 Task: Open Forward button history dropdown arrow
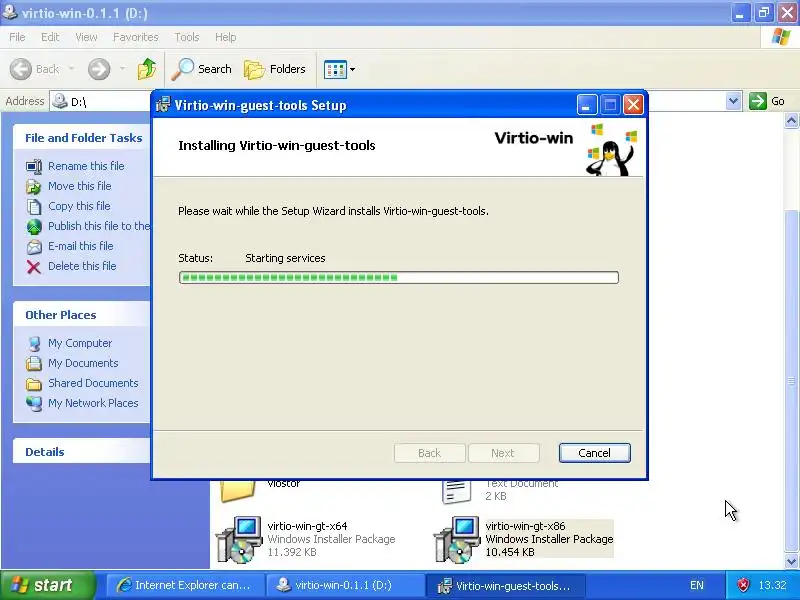pyautogui.click(x=122, y=68)
